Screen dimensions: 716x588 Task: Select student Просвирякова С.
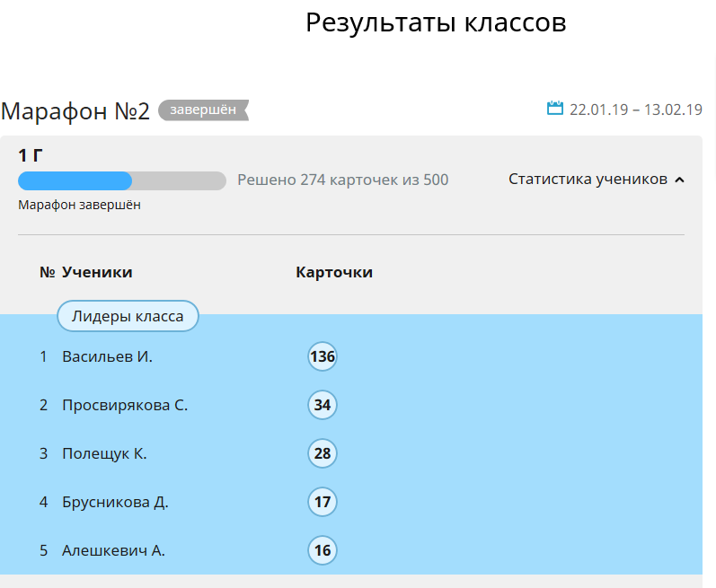point(125,405)
